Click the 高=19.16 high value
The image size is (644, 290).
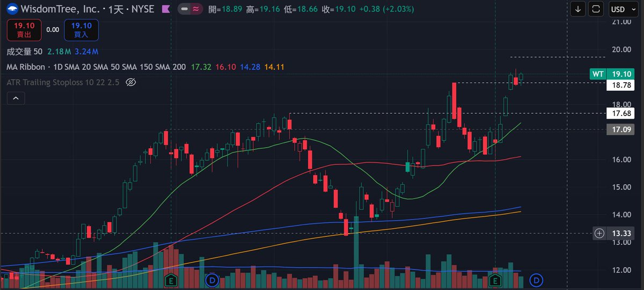264,9
